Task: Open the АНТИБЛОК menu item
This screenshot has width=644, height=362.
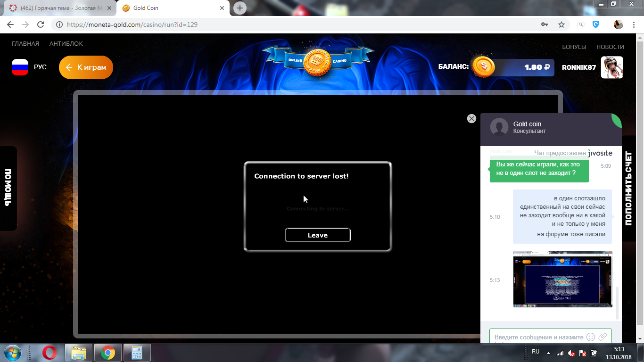Action: [x=66, y=44]
